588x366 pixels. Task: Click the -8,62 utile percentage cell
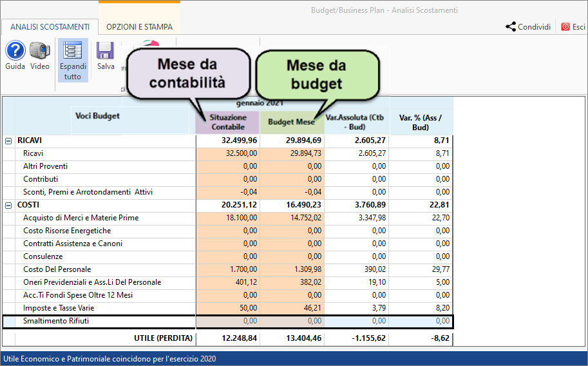(x=421, y=338)
